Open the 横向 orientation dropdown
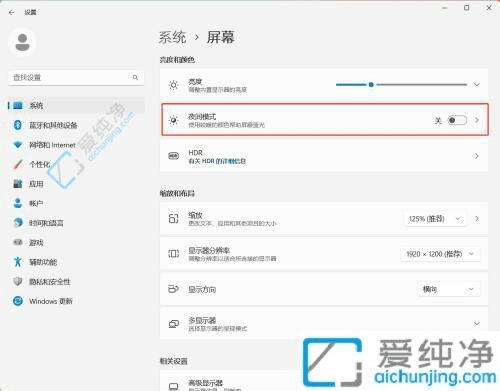 [x=448, y=289]
